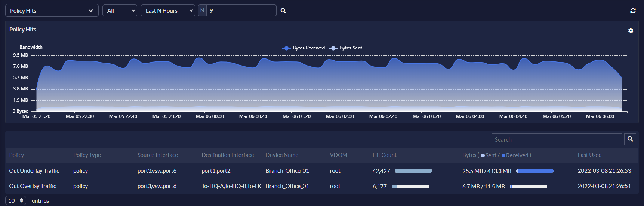Sort by Device Name column header
The width and height of the screenshot is (644, 206).
(282, 155)
